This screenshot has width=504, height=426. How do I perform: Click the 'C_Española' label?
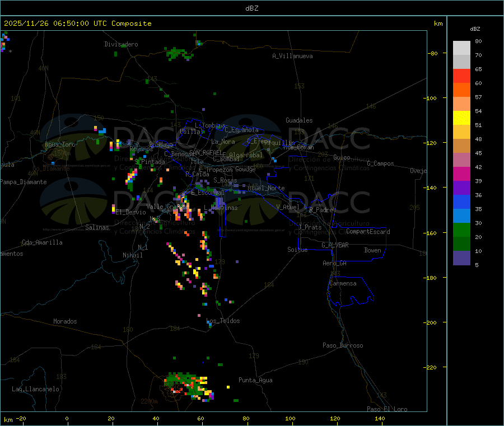(x=242, y=130)
